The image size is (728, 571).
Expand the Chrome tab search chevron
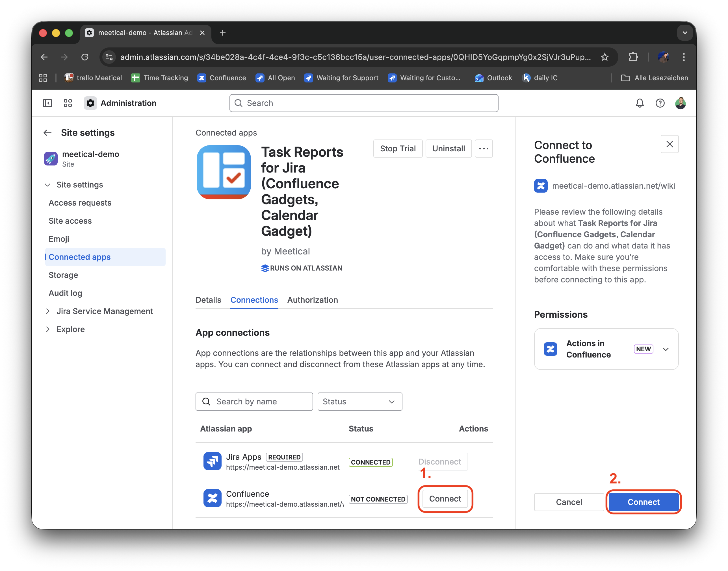[x=685, y=33]
